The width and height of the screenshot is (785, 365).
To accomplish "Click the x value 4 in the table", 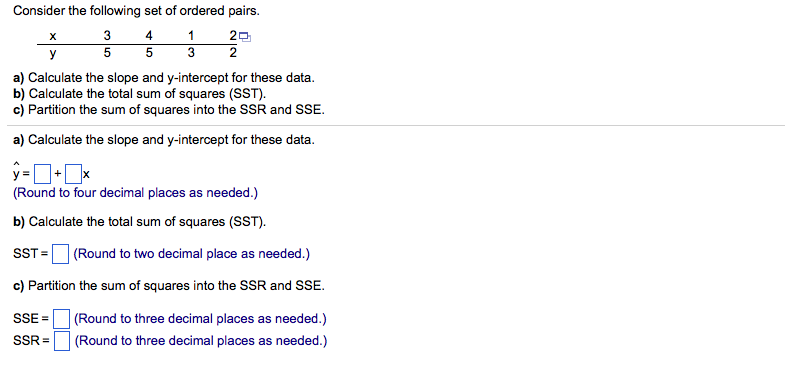I will (149, 36).
